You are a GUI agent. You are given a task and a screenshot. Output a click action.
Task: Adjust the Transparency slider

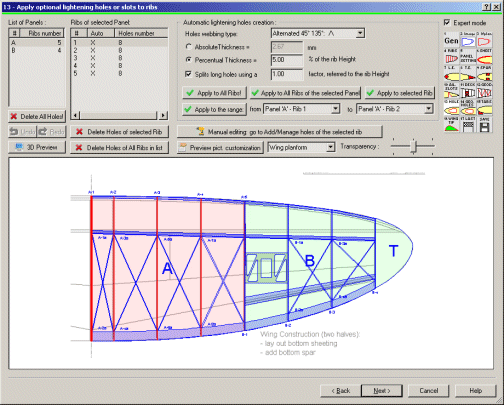413,146
